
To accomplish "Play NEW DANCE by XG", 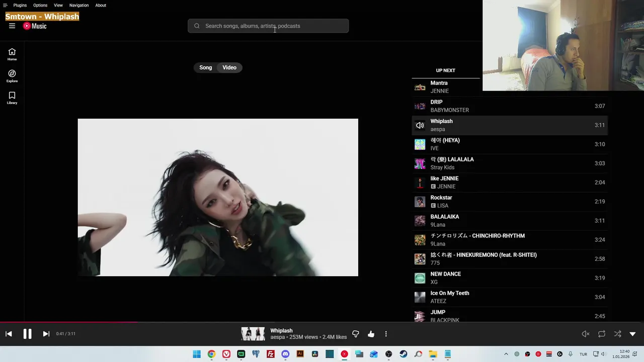I will tap(510, 278).
